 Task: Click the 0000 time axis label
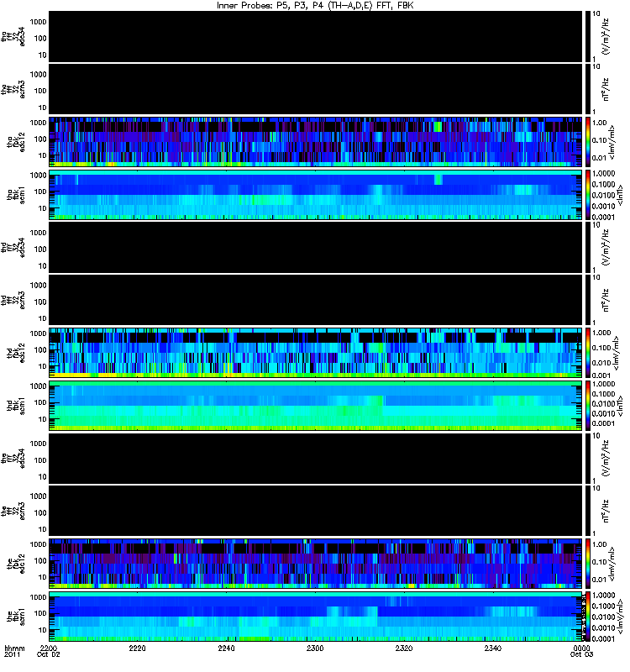[x=581, y=648]
